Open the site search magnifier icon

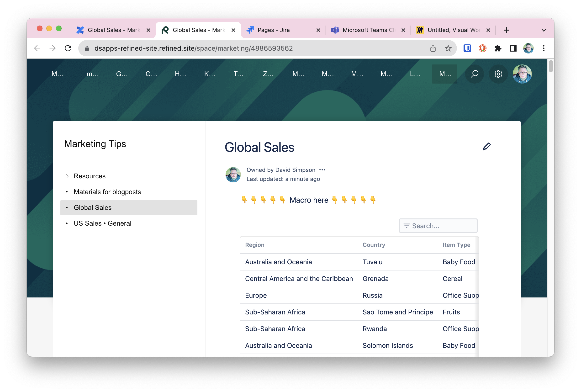(474, 74)
